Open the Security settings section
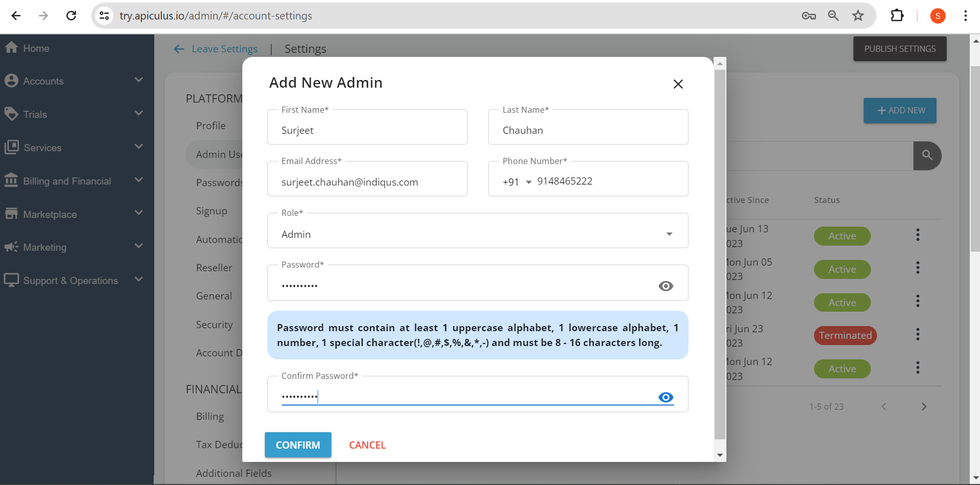980x485 pixels. [x=214, y=325]
